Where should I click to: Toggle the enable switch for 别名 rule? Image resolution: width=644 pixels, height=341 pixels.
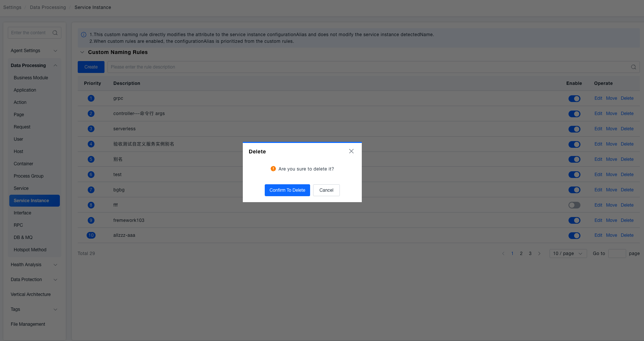(x=574, y=159)
